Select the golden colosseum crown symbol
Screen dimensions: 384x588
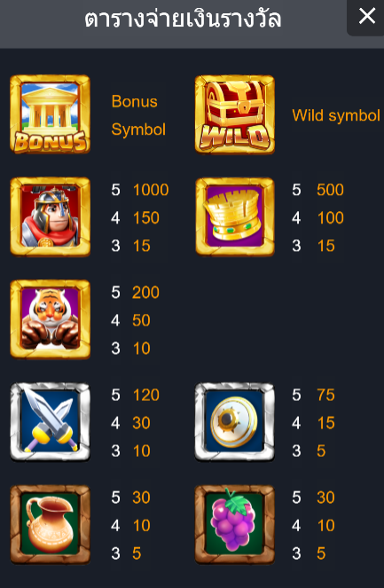pos(235,216)
